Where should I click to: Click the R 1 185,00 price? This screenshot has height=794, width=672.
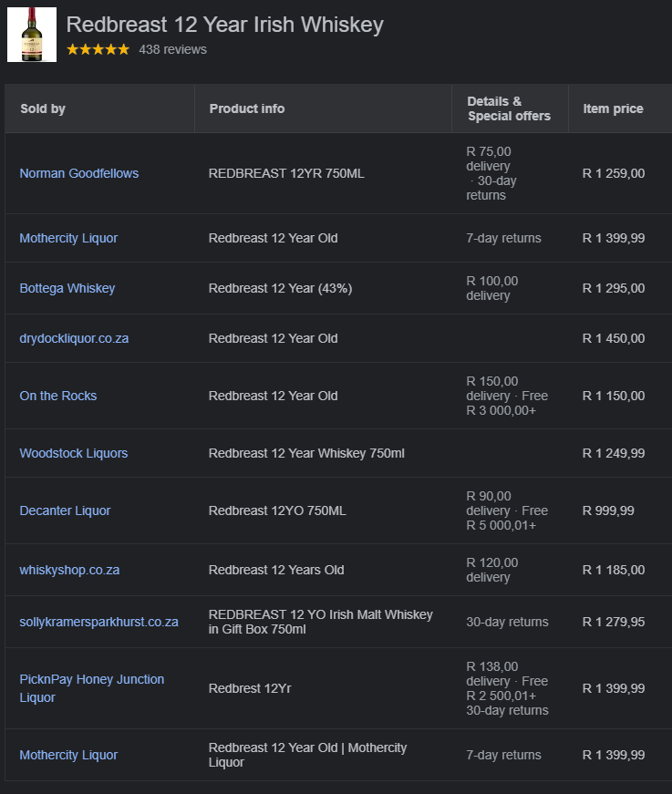pyautogui.click(x=614, y=570)
